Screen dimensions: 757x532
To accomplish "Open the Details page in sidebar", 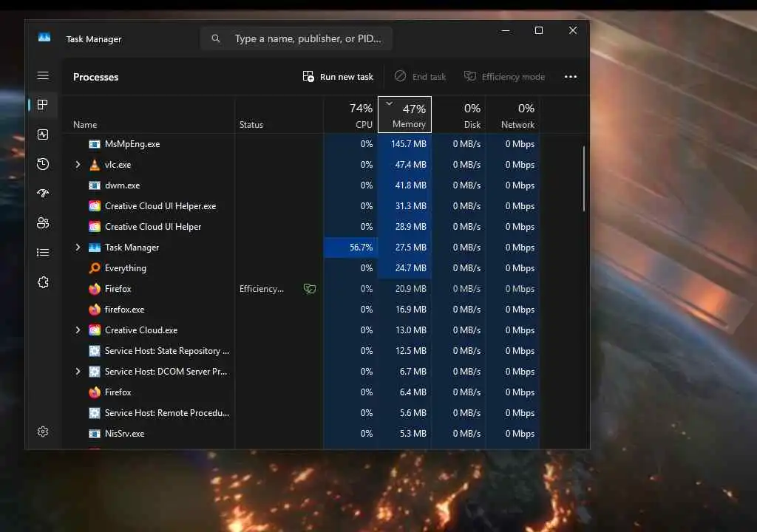I will 43,253.
